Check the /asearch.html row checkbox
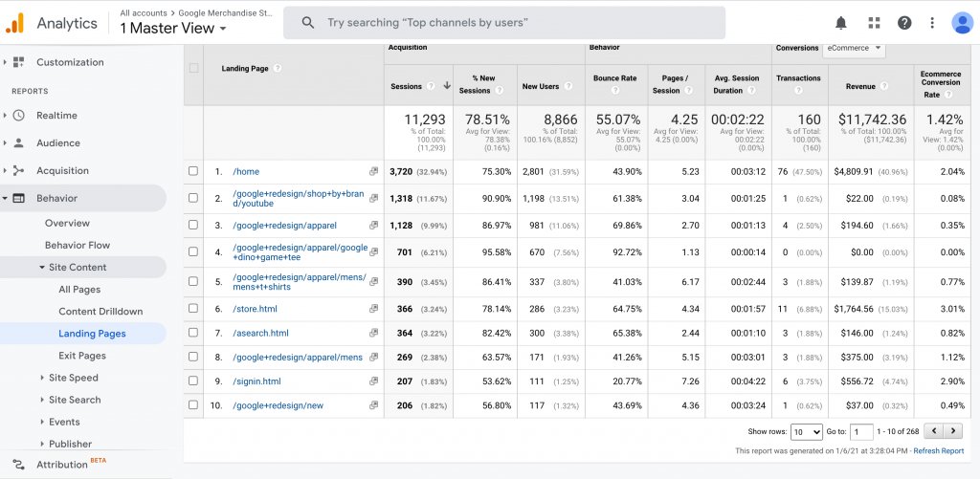The height and width of the screenshot is (479, 980). tap(193, 333)
